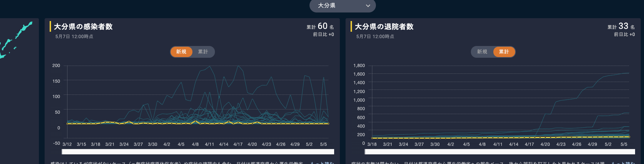Click the 5/5 date label on the discharged chart
This screenshot has height=164, width=644.
[624, 144]
